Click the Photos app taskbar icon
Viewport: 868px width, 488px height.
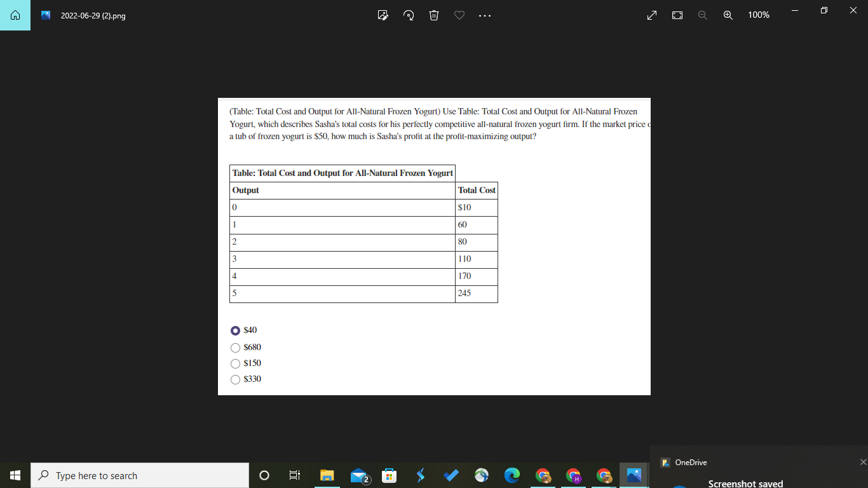[x=634, y=475]
